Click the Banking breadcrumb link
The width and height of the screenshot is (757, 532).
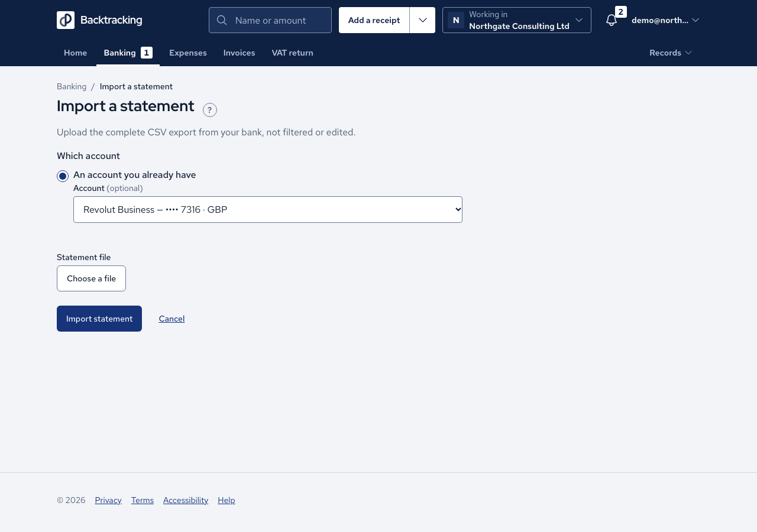point(72,86)
